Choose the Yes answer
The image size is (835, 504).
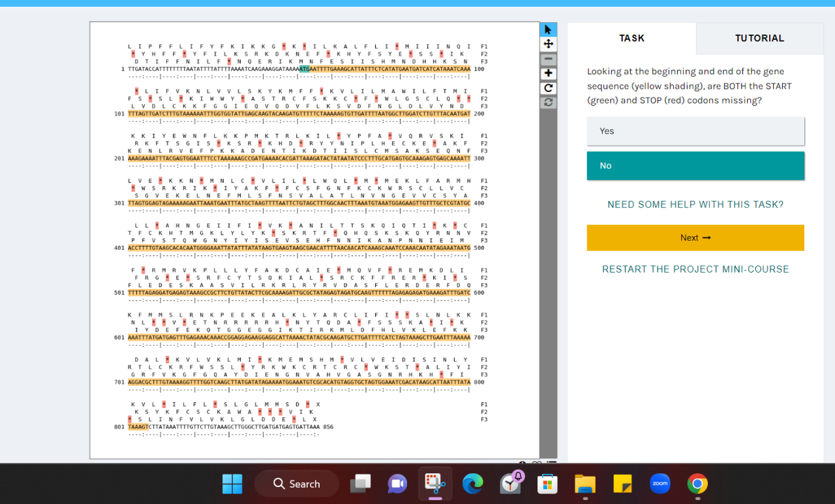point(695,131)
